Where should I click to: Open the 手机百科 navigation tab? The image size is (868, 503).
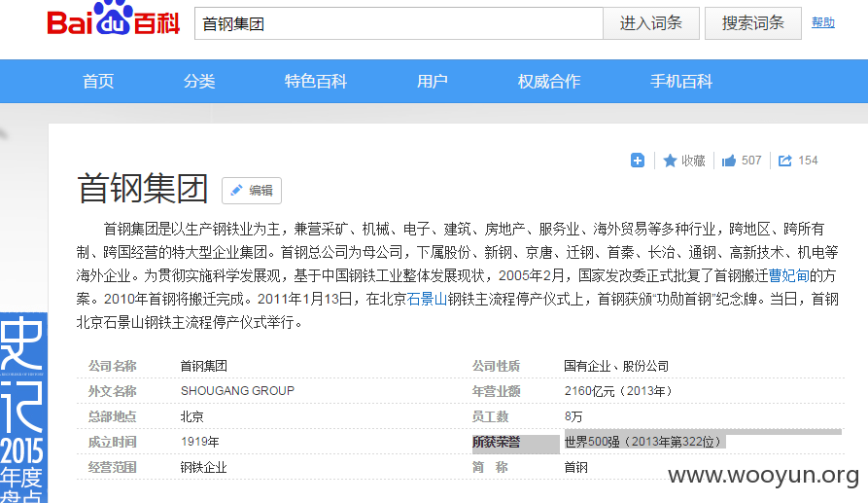[681, 82]
